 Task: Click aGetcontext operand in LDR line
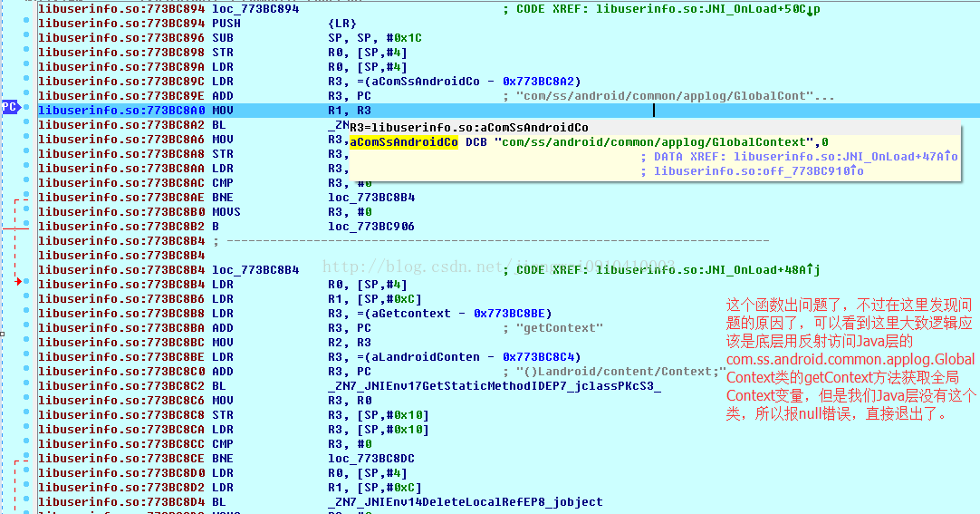pyautogui.click(x=410, y=314)
